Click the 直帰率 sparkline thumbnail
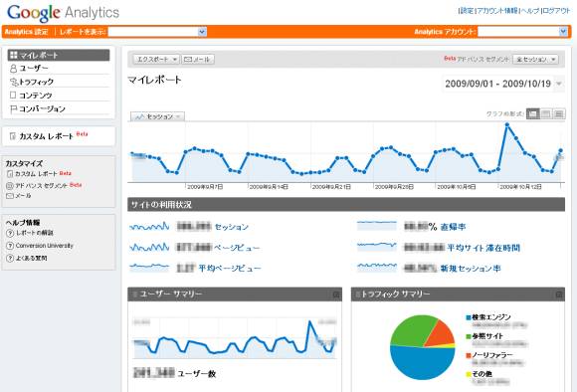The image size is (577, 392). click(x=377, y=225)
